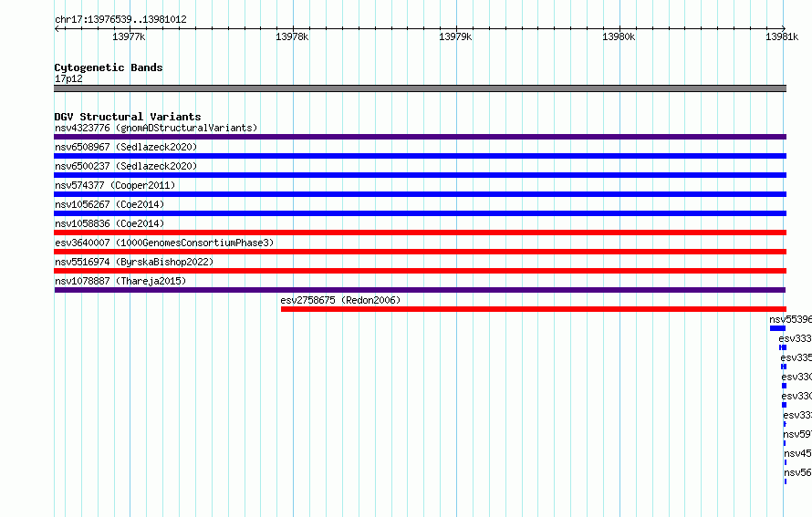The height and width of the screenshot is (517, 812).
Task: Select the short blue bar under nsv55396
Action: point(778,328)
